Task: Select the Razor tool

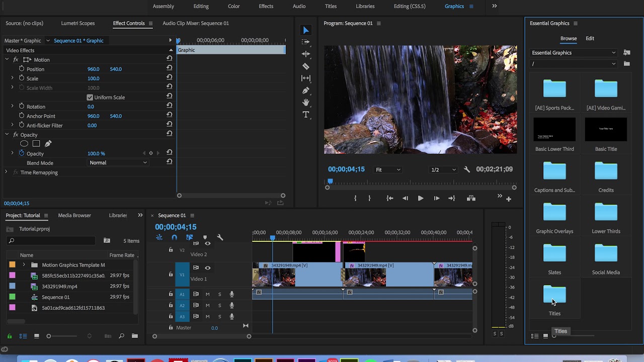Action: [x=305, y=66]
